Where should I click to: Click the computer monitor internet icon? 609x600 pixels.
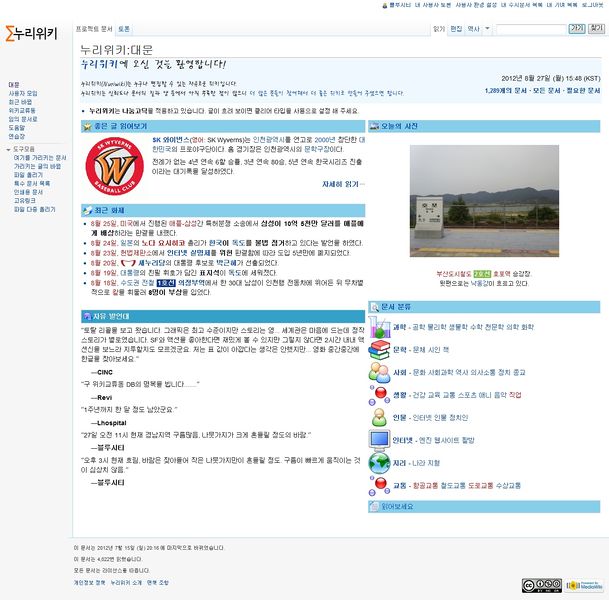tap(379, 440)
